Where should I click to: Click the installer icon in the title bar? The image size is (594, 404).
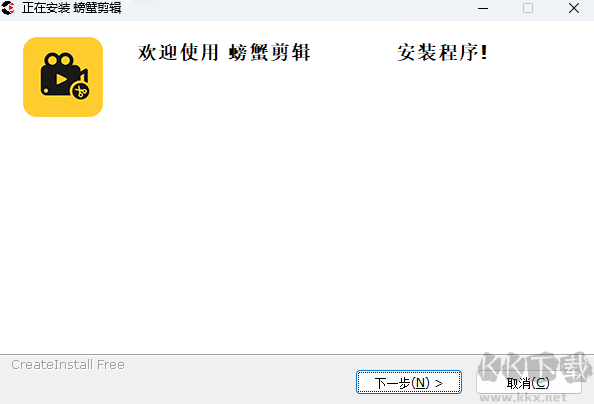click(x=8, y=8)
